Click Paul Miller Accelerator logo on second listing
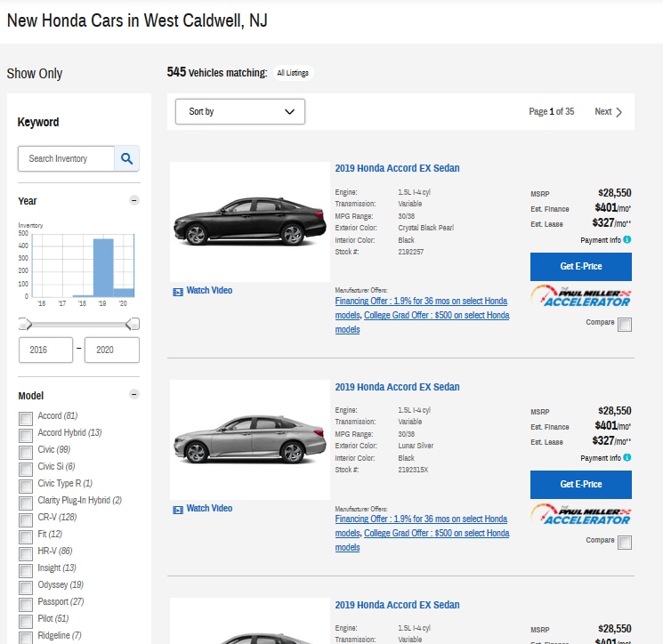 (x=581, y=514)
